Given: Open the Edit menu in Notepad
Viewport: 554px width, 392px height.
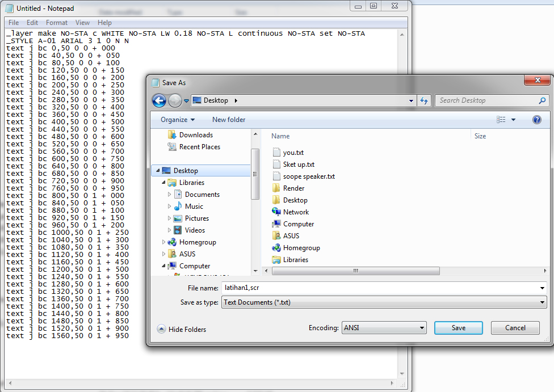Looking at the screenshot, I should coord(32,23).
